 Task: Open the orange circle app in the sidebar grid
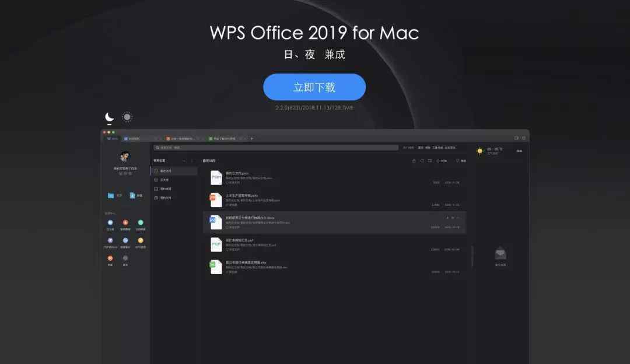click(x=125, y=223)
